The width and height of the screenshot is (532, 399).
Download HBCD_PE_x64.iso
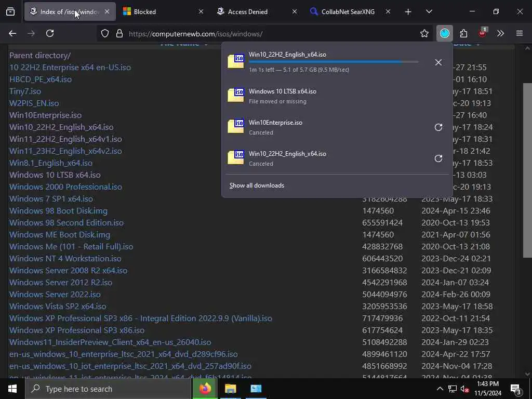click(x=41, y=79)
